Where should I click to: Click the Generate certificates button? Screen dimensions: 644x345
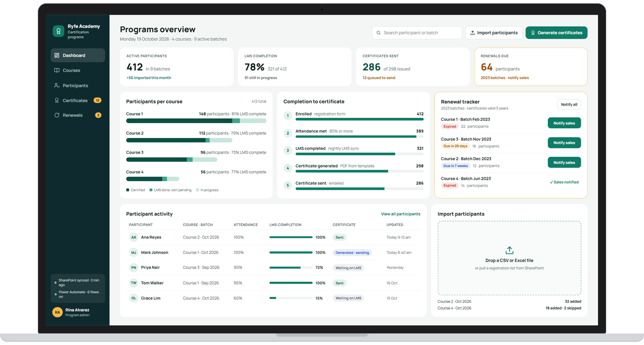(x=556, y=33)
